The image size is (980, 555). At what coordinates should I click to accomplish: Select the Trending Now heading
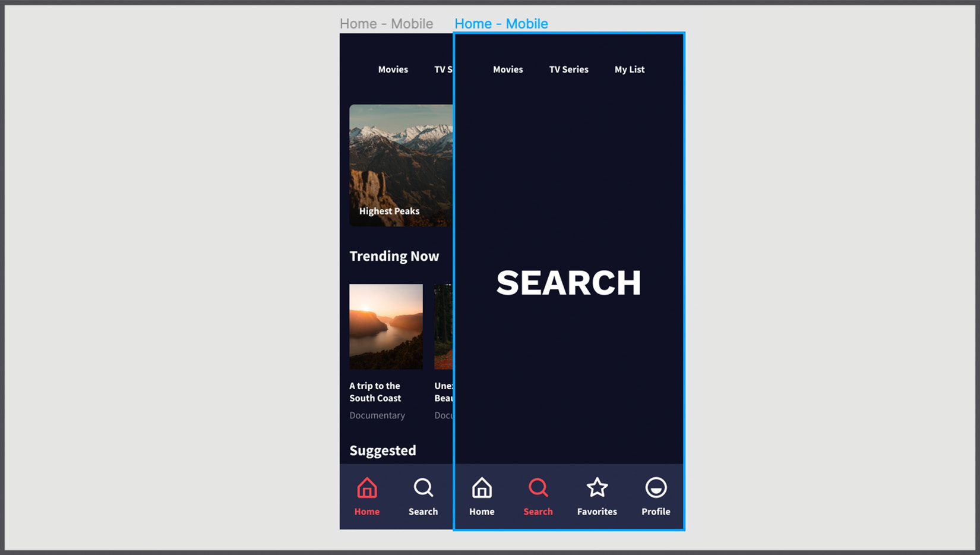pyautogui.click(x=394, y=256)
